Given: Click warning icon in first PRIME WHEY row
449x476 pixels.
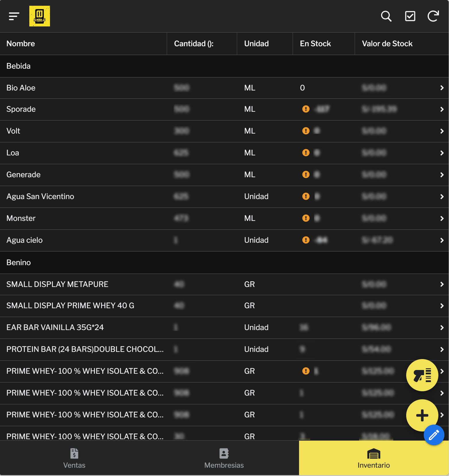Looking at the screenshot, I should pos(306,371).
